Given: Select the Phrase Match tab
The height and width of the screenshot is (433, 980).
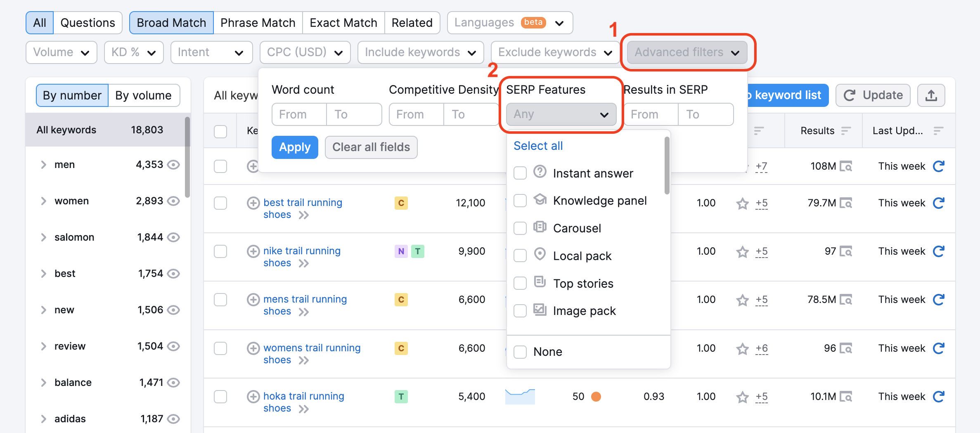Looking at the screenshot, I should click(258, 23).
